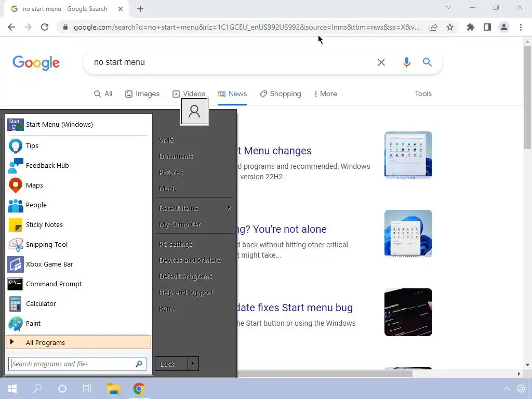Reload the page in Chrome
532x399 pixels.
pos(45,27)
